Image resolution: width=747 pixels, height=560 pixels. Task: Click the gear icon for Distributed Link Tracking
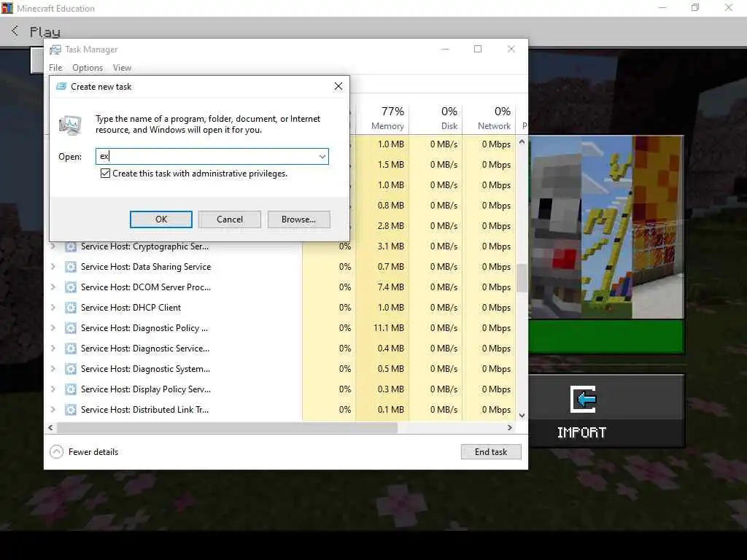tap(71, 410)
